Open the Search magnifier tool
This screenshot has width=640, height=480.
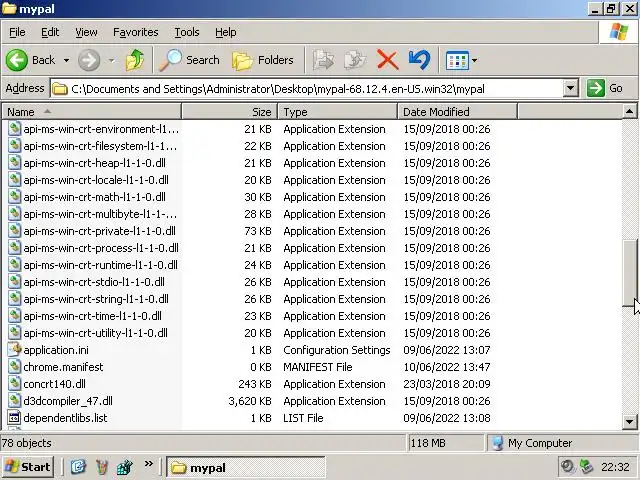(189, 60)
